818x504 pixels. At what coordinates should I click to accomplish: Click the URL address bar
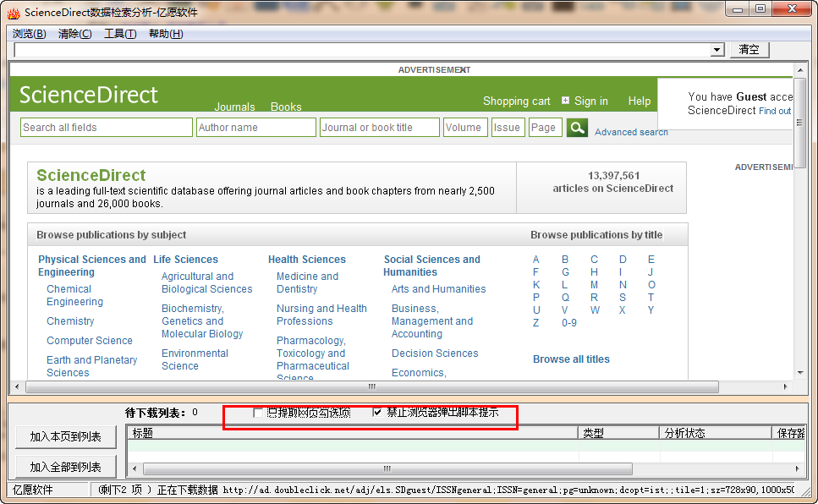click(363, 50)
